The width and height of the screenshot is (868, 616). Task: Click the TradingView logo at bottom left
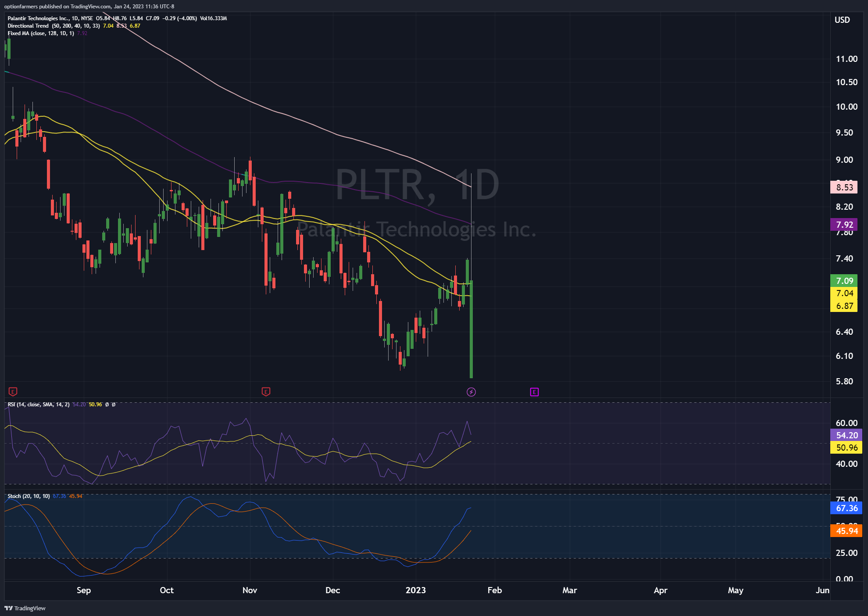point(25,608)
